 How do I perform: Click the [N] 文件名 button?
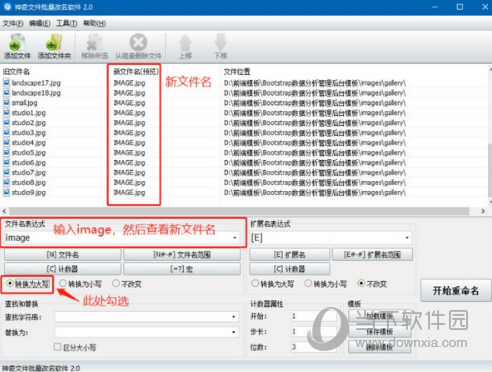click(x=62, y=255)
